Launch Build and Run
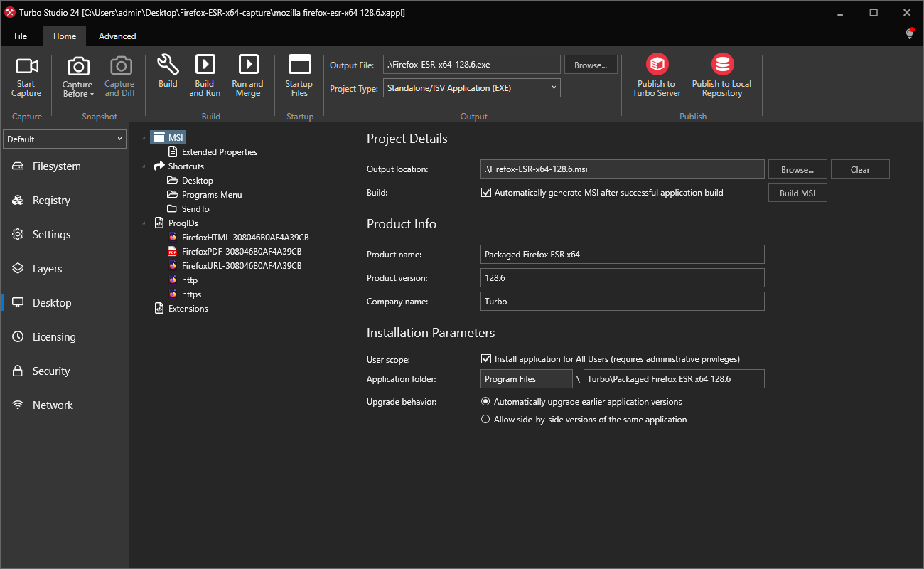The width and height of the screenshot is (924, 569). coord(205,75)
